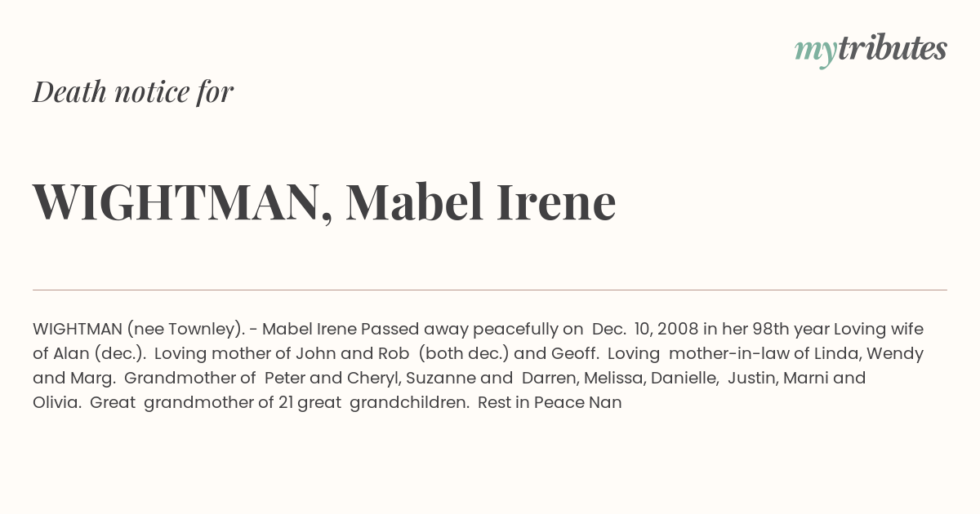The image size is (980, 514).
Task: Click the date 'Dec. 10, 2008'
Action: pyautogui.click(x=644, y=330)
